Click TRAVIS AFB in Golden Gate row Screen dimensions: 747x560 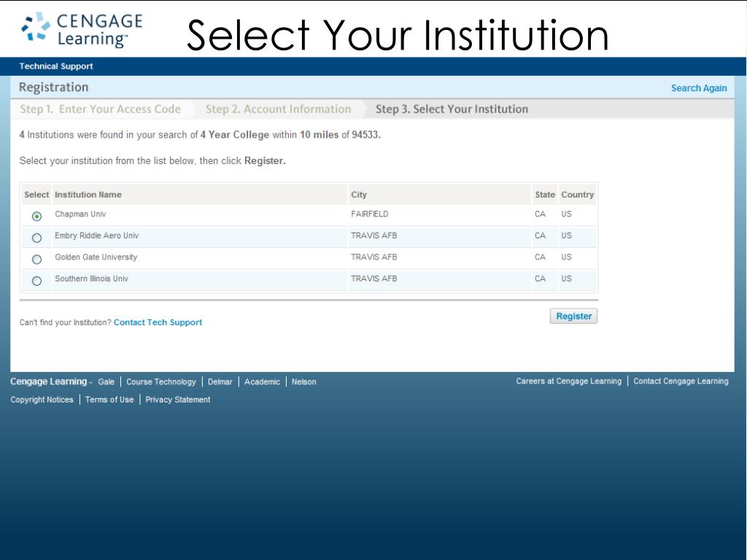[x=374, y=257]
